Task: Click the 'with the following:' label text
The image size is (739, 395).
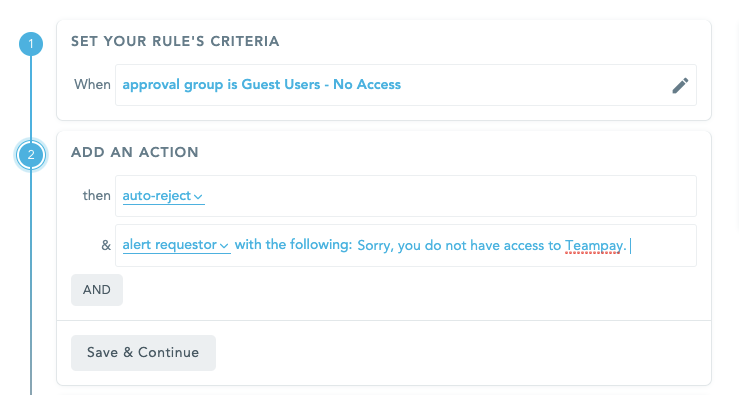Action: (x=293, y=245)
